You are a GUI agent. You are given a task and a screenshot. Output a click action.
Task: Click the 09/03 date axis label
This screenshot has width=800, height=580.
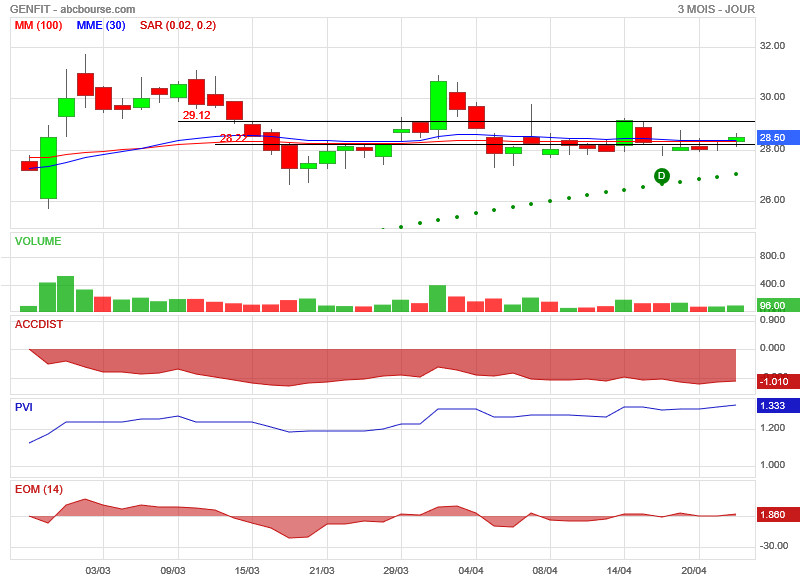click(x=173, y=570)
